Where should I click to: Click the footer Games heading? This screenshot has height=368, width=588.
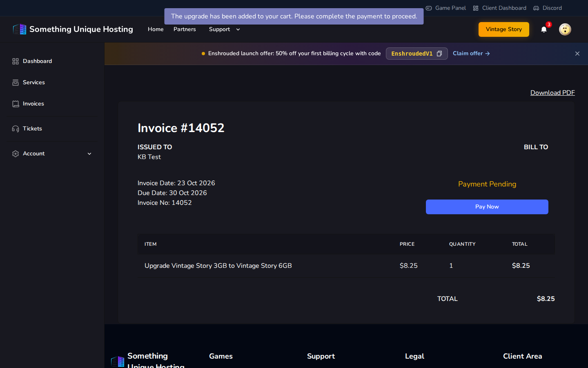click(x=221, y=356)
